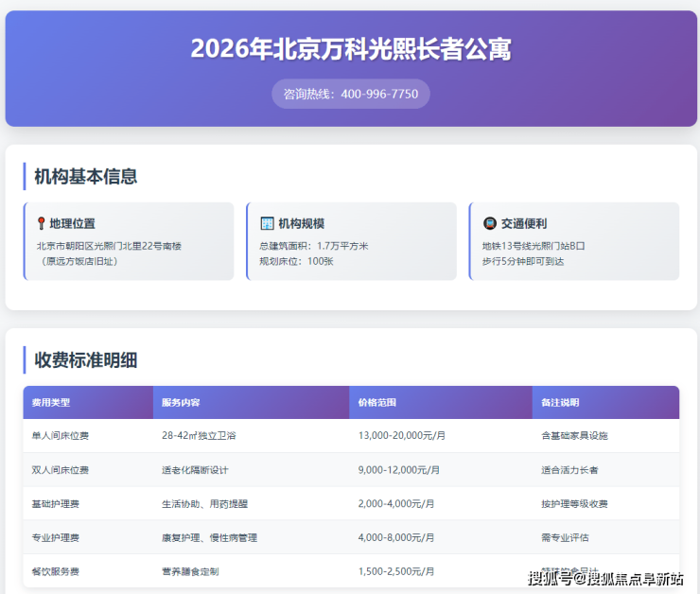Select the 服务内容 column header

(181, 402)
